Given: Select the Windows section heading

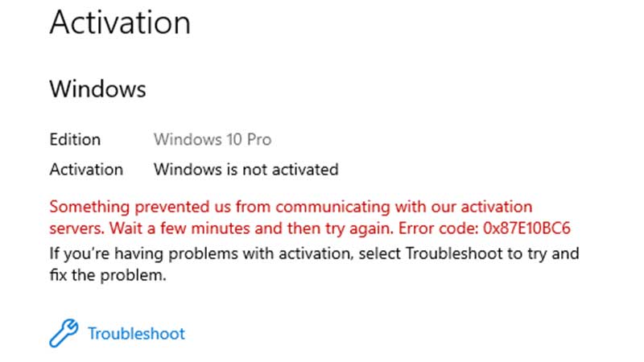Looking at the screenshot, I should coord(97,88).
